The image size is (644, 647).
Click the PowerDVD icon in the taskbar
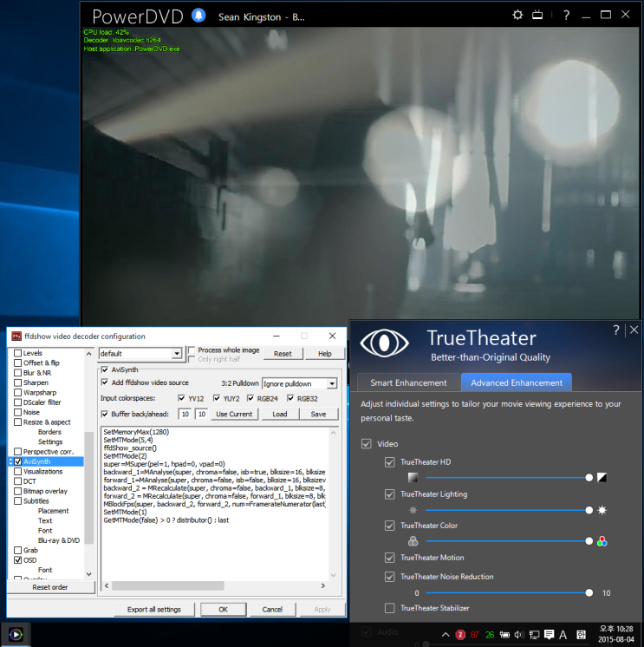[16, 634]
